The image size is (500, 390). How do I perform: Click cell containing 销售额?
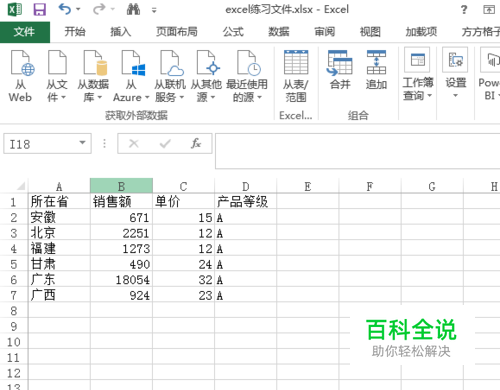point(121,202)
